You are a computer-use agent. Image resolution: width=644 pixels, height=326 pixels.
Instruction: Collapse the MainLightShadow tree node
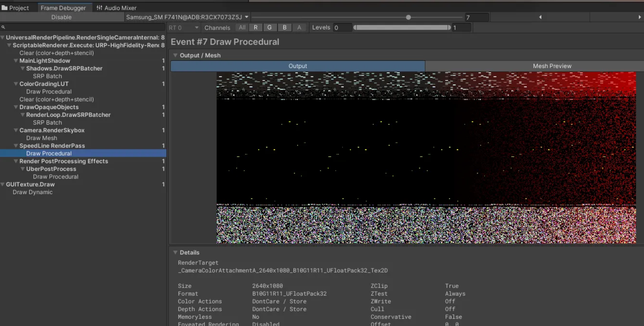click(16, 61)
